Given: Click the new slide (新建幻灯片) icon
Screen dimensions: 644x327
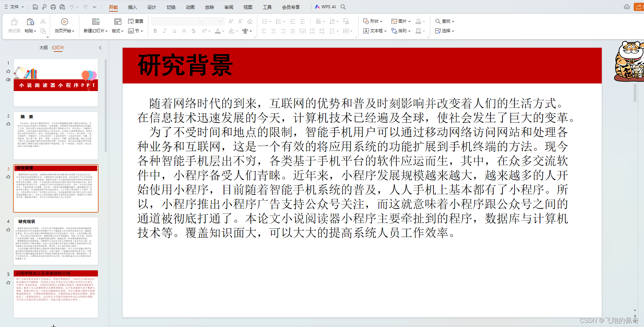Looking at the screenshot, I should coord(96,22).
